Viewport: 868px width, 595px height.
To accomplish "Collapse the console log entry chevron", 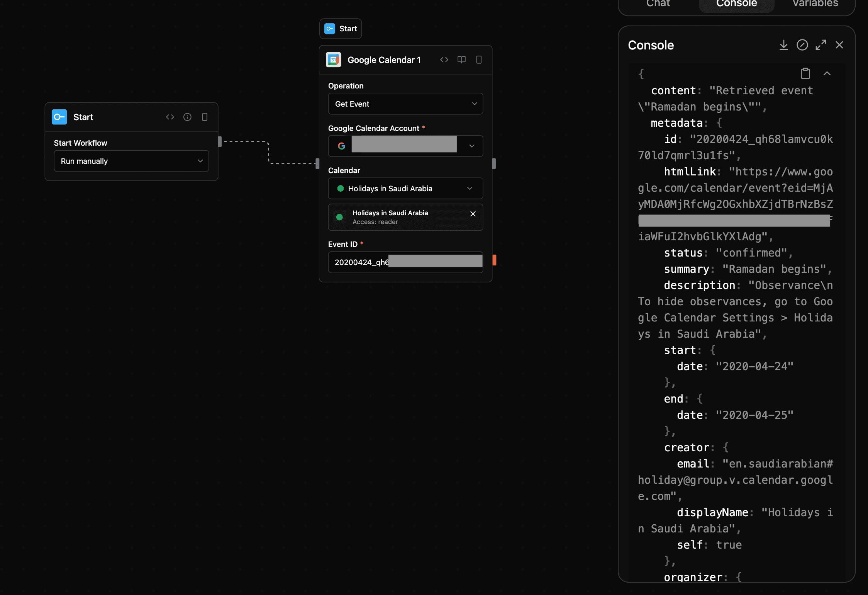I will click(827, 73).
